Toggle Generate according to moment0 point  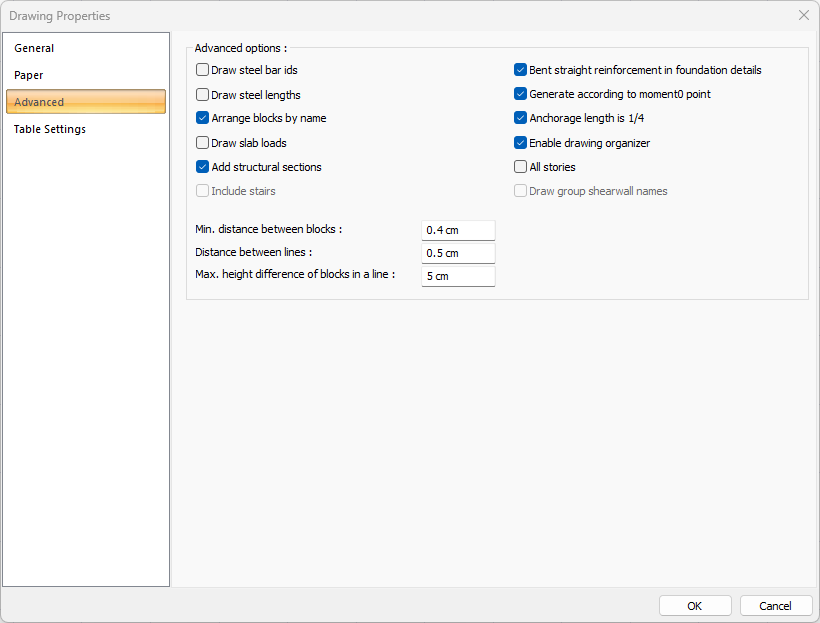coord(520,94)
